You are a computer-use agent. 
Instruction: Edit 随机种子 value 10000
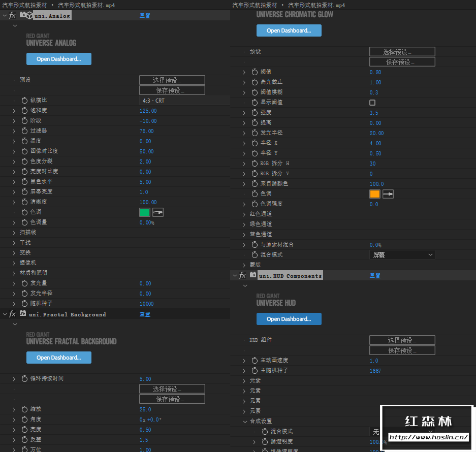coord(147,304)
